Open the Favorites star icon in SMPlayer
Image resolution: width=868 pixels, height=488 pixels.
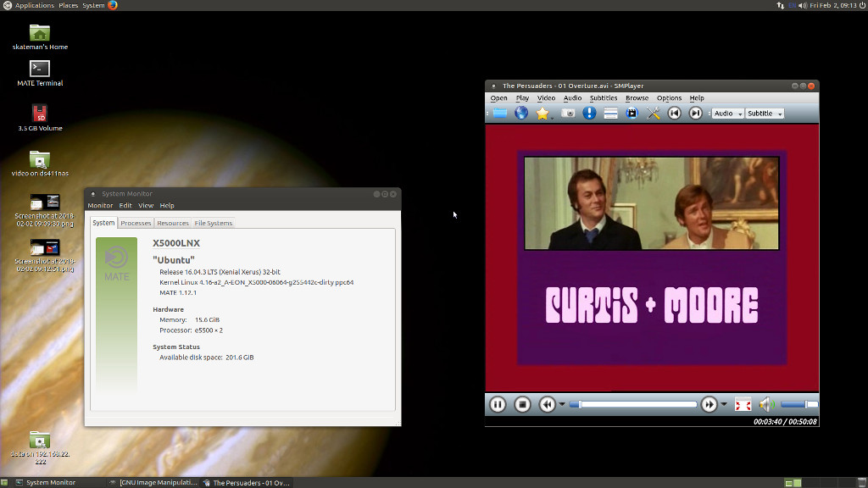(542, 114)
